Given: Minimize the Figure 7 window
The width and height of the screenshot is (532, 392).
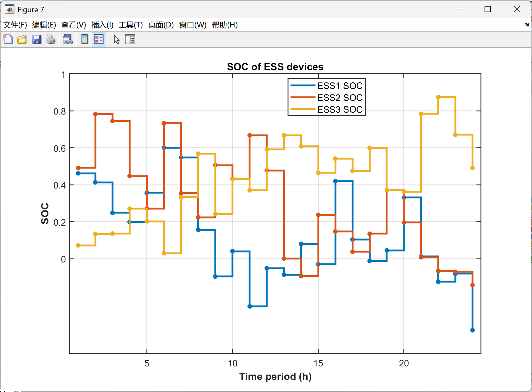Looking at the screenshot, I should [459, 9].
